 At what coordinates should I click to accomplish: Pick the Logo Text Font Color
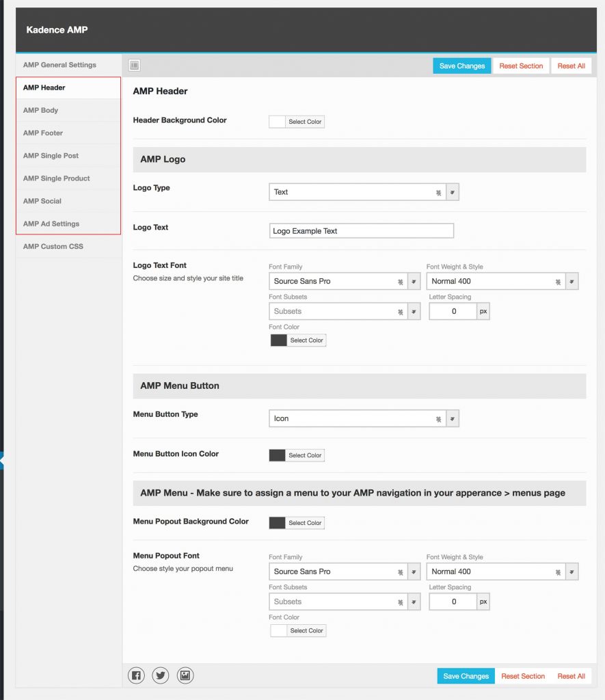[298, 340]
